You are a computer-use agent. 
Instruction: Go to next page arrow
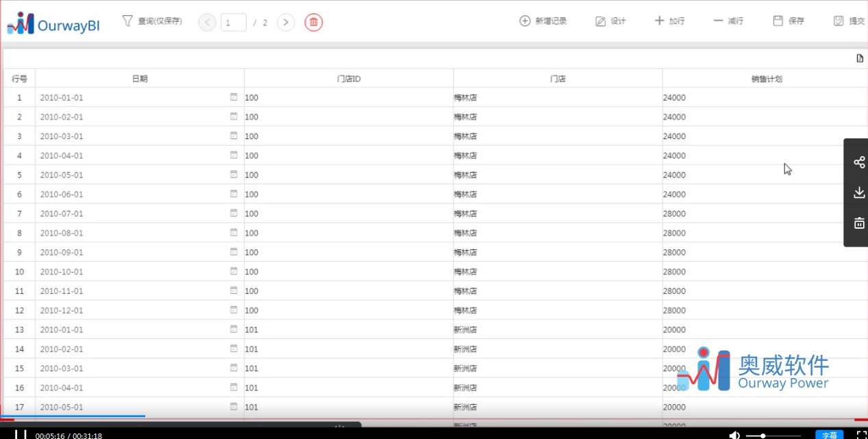pyautogui.click(x=286, y=23)
